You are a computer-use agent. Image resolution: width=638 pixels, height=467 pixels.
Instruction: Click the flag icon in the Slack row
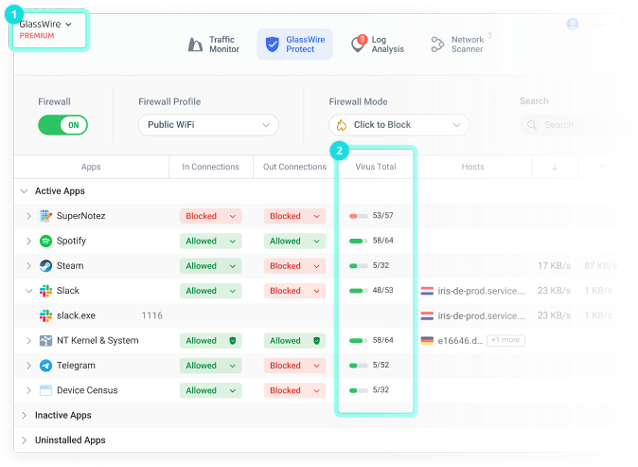[x=427, y=291]
